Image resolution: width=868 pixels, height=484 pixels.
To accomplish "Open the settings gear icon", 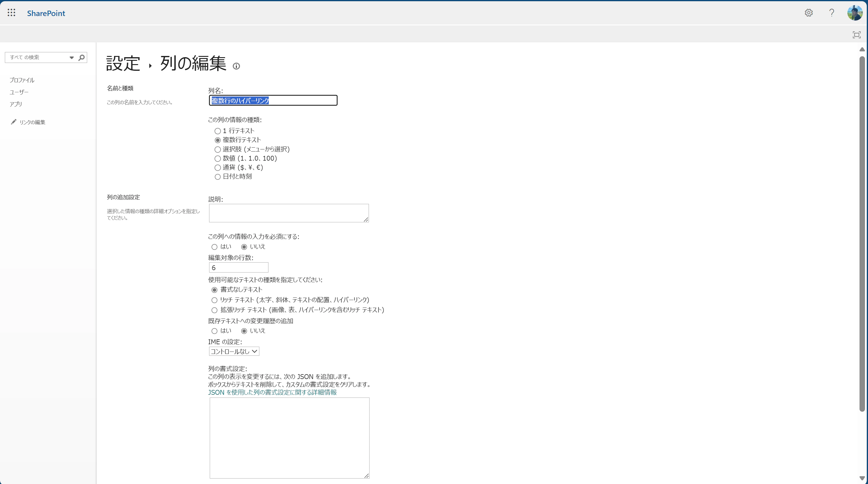I will [809, 13].
